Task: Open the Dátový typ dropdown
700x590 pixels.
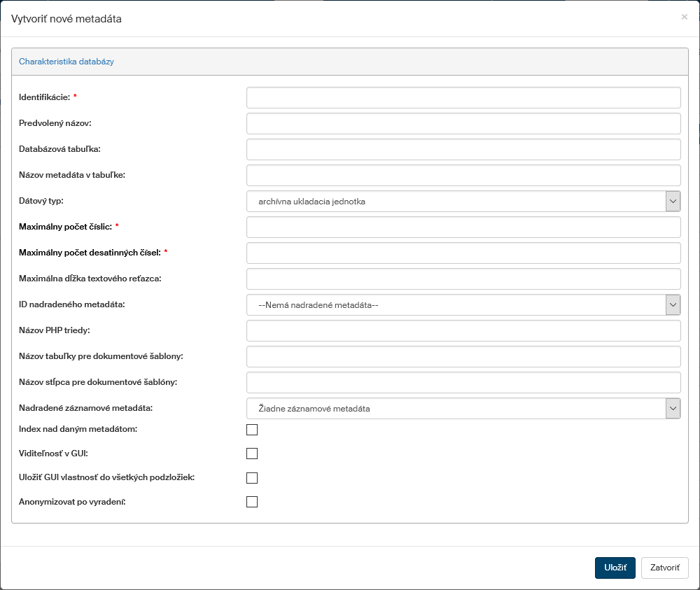Action: point(463,202)
